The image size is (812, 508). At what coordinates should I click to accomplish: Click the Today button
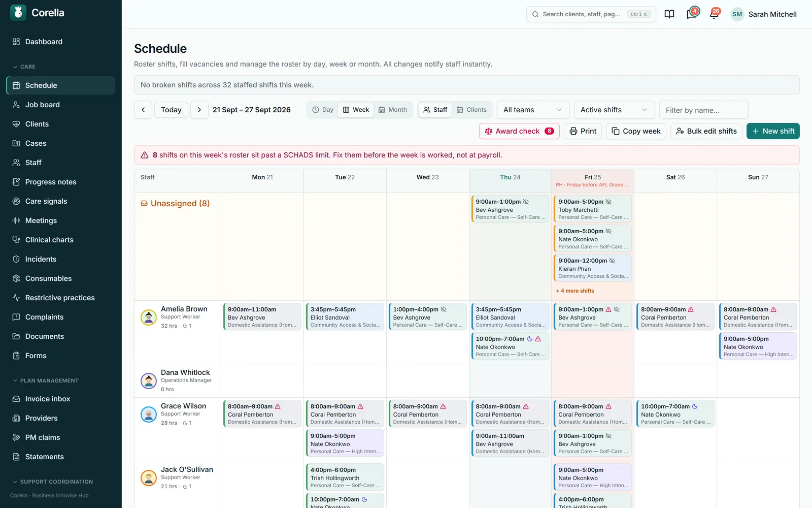click(171, 110)
